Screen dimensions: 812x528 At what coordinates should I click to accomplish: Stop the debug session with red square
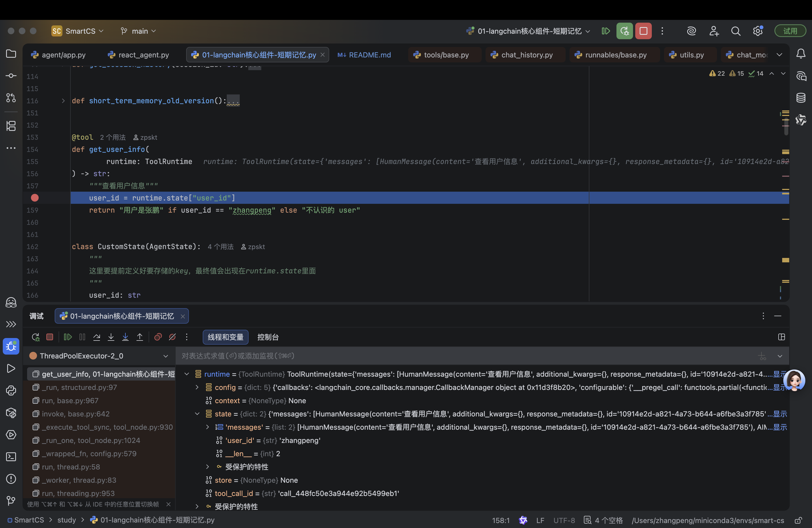[50, 337]
